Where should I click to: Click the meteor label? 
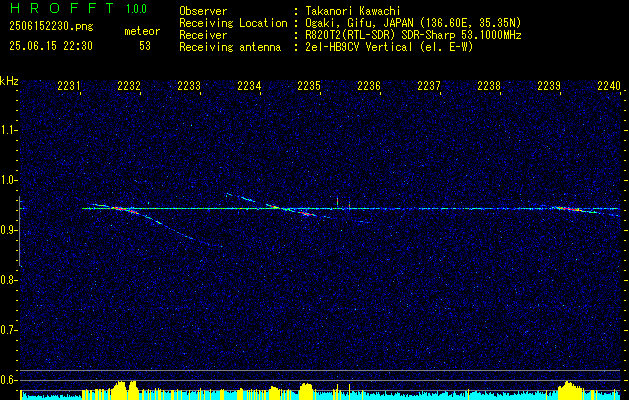pos(142,32)
